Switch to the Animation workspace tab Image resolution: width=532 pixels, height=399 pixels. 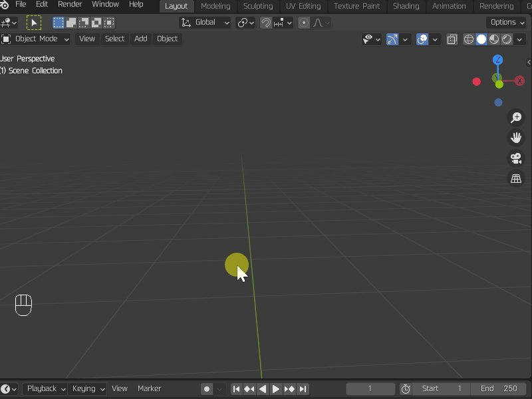click(x=449, y=6)
